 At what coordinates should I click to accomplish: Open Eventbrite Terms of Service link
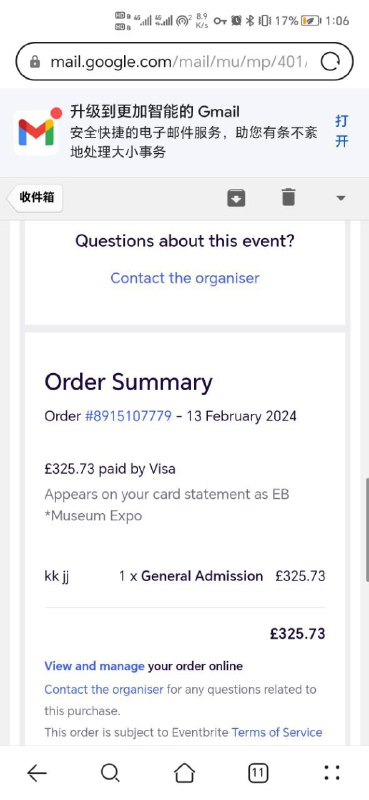click(277, 733)
